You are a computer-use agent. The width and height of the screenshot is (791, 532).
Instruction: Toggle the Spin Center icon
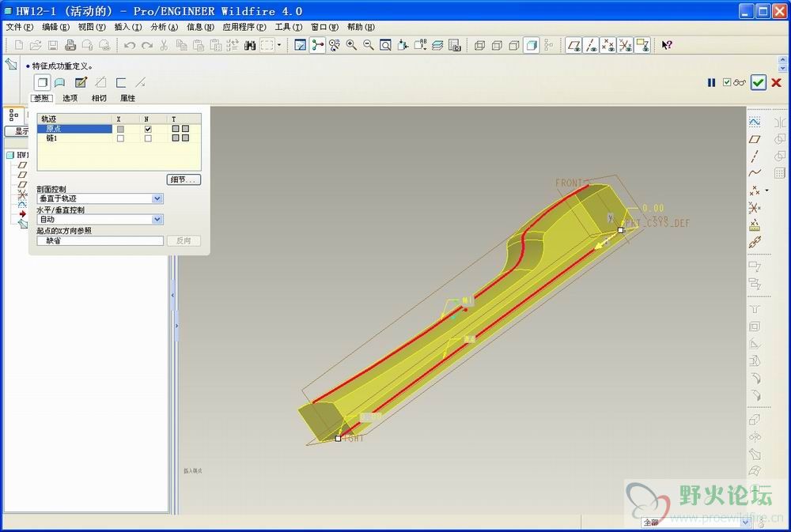click(317, 45)
